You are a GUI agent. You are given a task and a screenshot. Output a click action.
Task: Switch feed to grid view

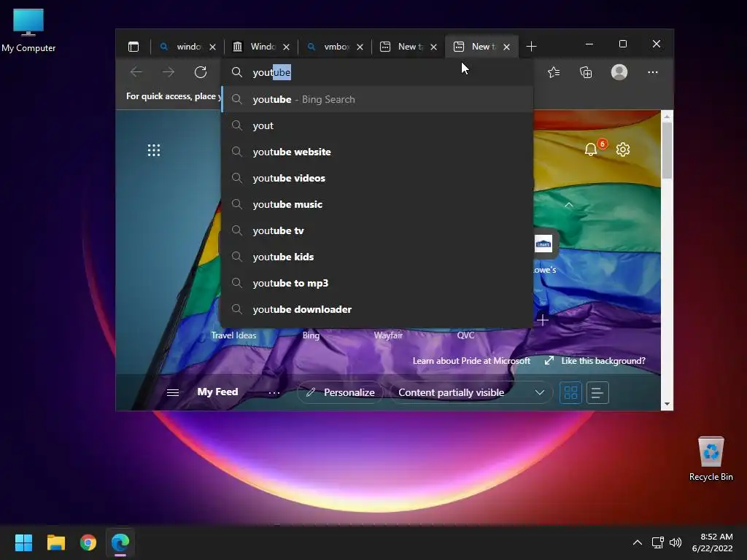(x=570, y=393)
